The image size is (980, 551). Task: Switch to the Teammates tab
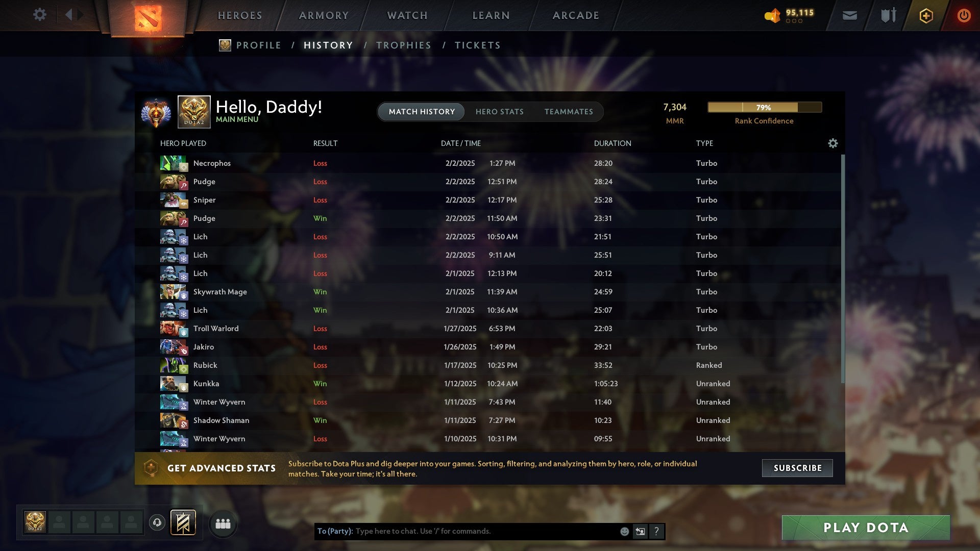point(569,112)
